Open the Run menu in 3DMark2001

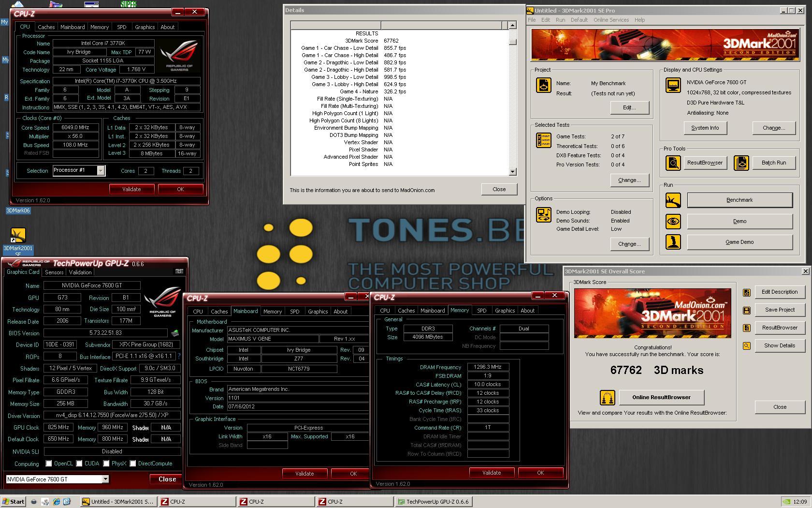[560, 20]
